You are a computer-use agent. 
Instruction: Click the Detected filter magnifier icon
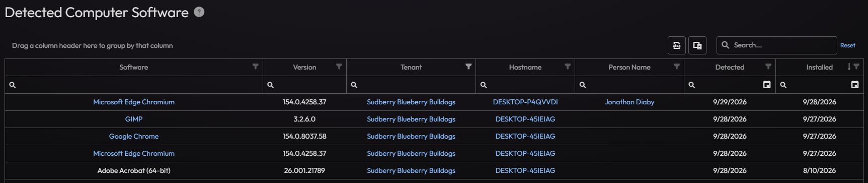[691, 85]
